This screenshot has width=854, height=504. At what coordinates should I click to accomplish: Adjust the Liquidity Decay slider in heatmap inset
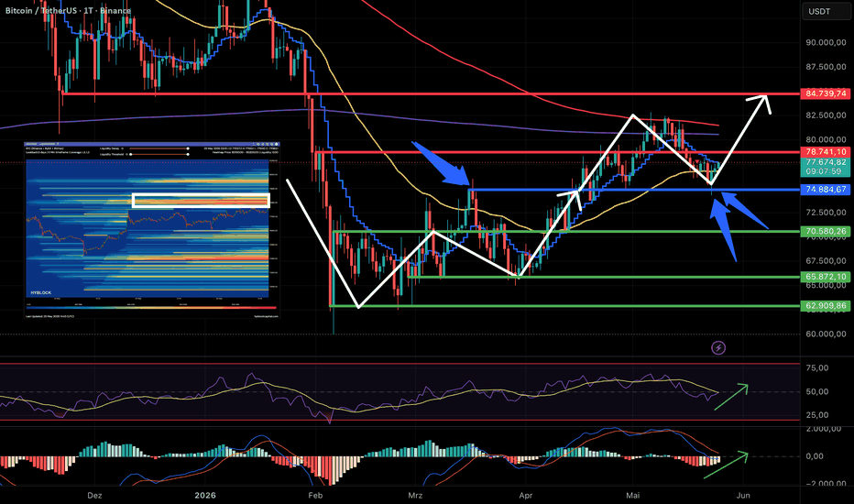pyautogui.click(x=159, y=148)
